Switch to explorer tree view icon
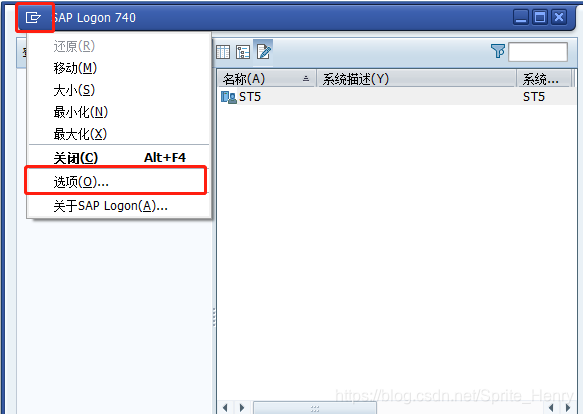583x414 pixels. coord(243,52)
